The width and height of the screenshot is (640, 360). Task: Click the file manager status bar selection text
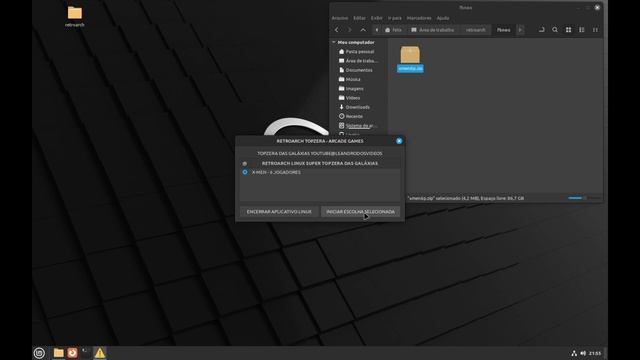pyautogui.click(x=466, y=198)
